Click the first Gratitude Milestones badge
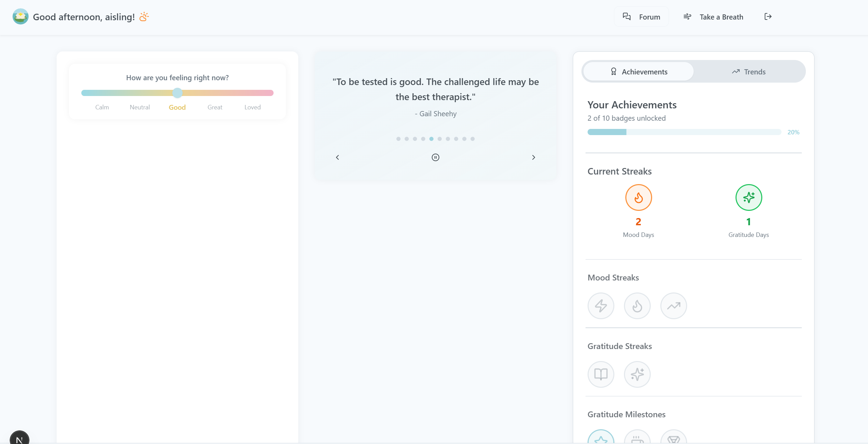Screen dimensions: 868x444 [601, 440]
